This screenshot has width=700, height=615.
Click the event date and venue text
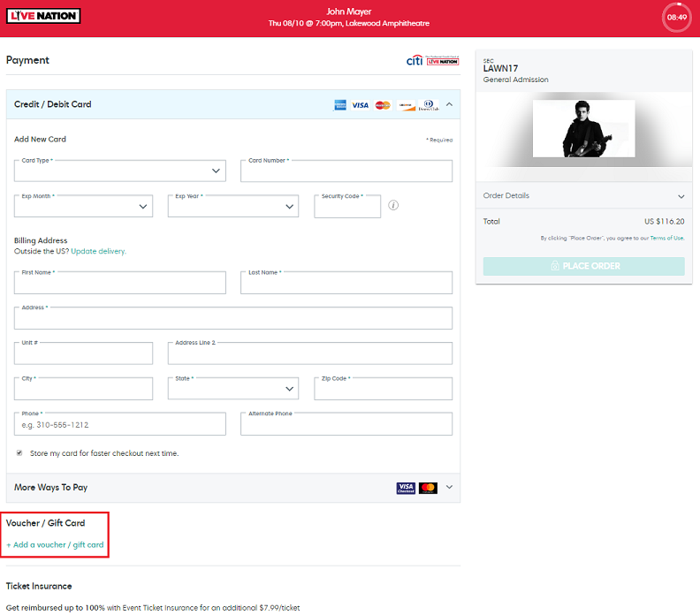click(348, 23)
